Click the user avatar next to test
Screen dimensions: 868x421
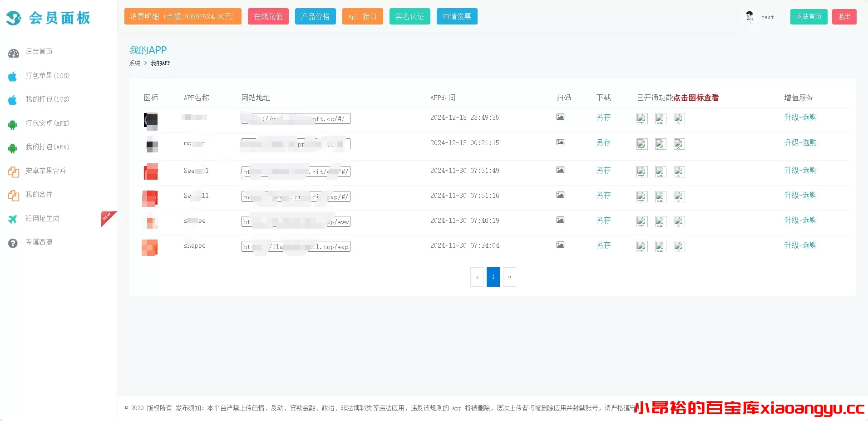click(749, 17)
